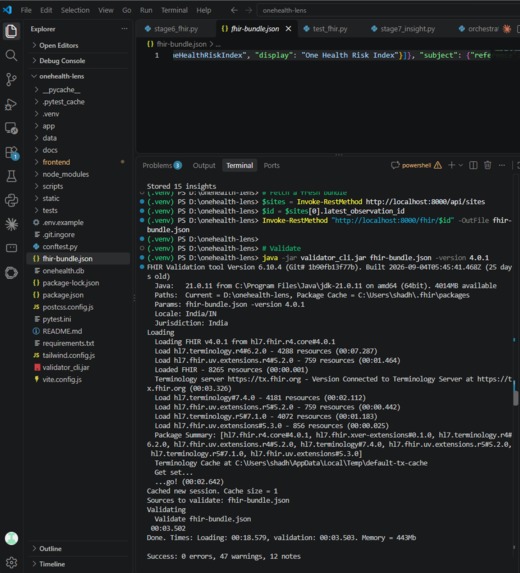The height and width of the screenshot is (573, 520).
Task: Open the Explorer view in activity bar
Action: click(x=11, y=31)
